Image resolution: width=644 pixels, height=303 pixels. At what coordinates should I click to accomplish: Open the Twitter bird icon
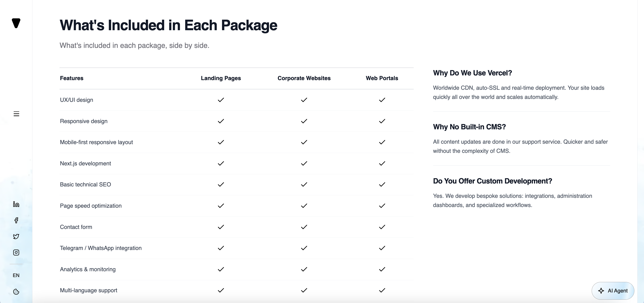point(16,237)
